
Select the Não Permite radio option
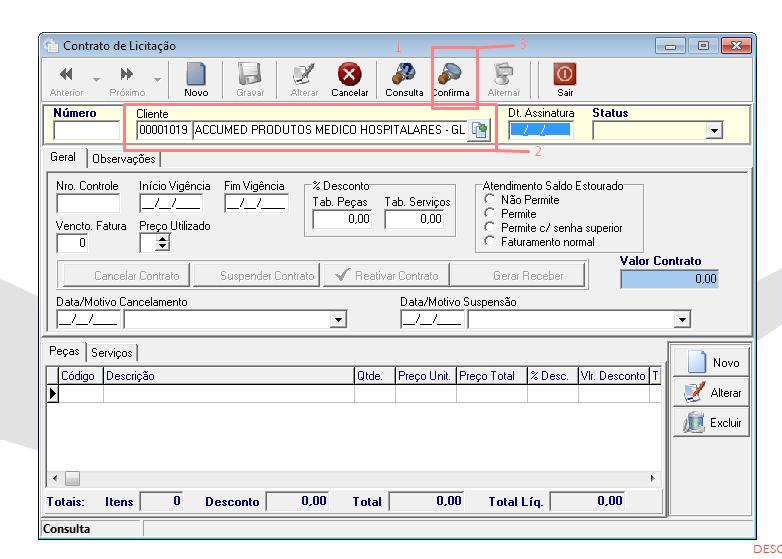(x=490, y=199)
